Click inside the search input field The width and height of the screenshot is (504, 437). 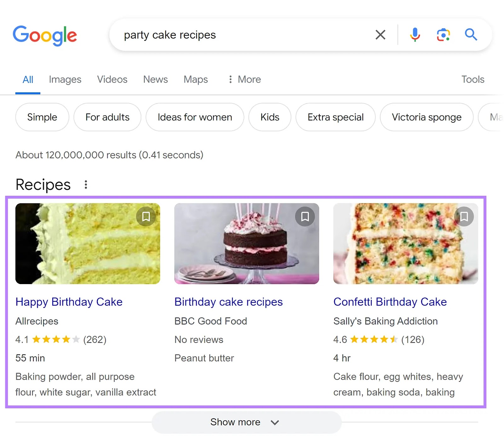(220, 35)
